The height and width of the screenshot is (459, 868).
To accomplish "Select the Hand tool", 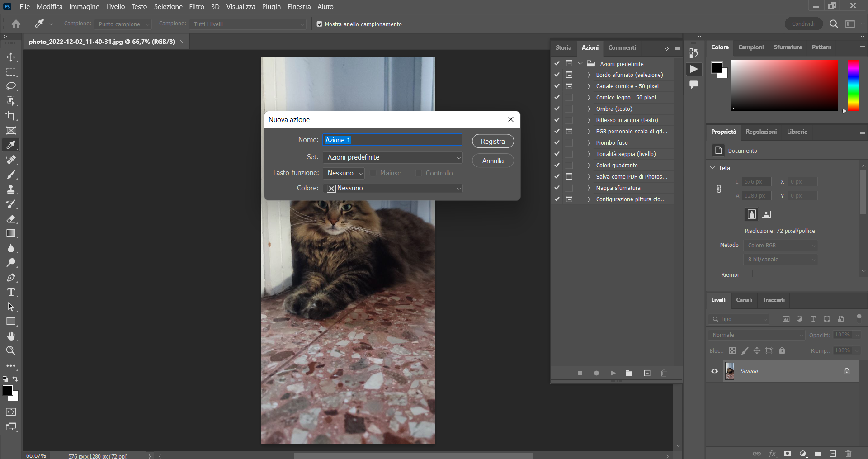I will click(x=11, y=336).
